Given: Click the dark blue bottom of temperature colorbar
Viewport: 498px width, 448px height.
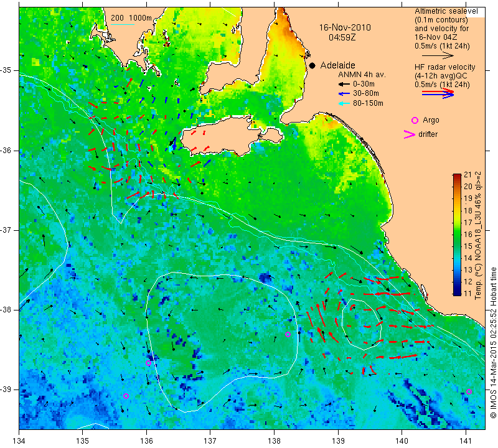Looking at the screenshot, I should [457, 292].
